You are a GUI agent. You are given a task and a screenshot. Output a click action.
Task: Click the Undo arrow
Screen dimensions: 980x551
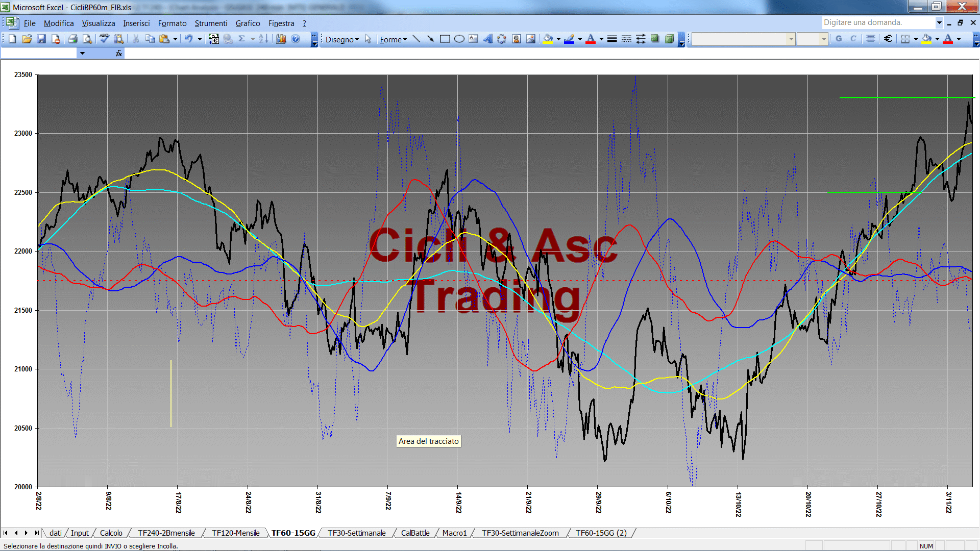point(188,39)
